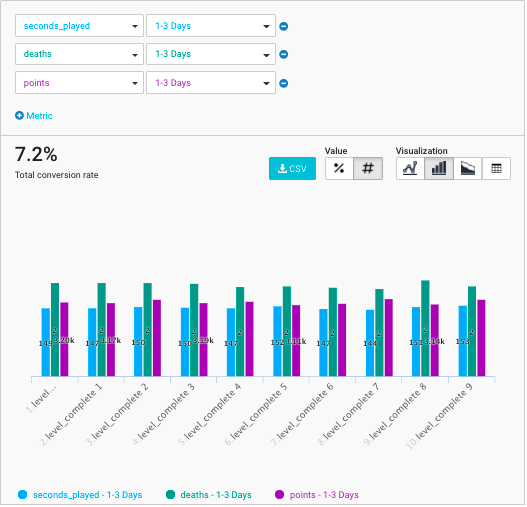Click the truncated 1.level... axis label
527x507 pixels.
(41, 400)
